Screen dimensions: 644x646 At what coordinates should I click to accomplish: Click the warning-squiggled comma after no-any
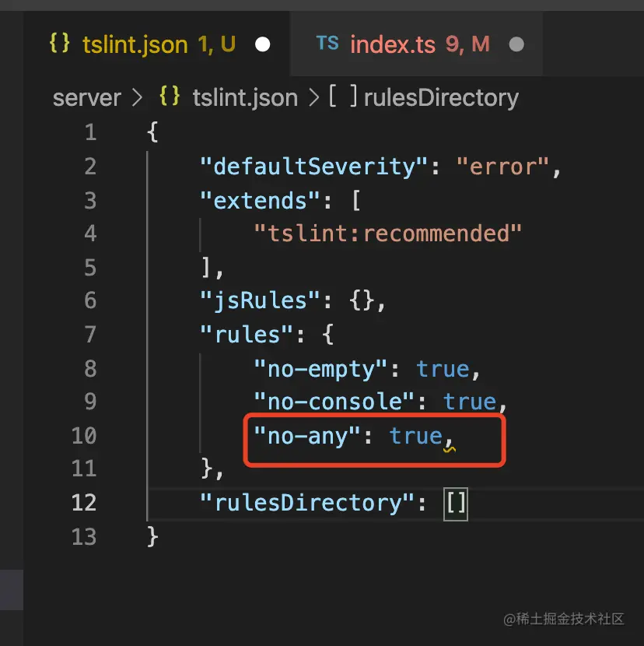(x=449, y=444)
